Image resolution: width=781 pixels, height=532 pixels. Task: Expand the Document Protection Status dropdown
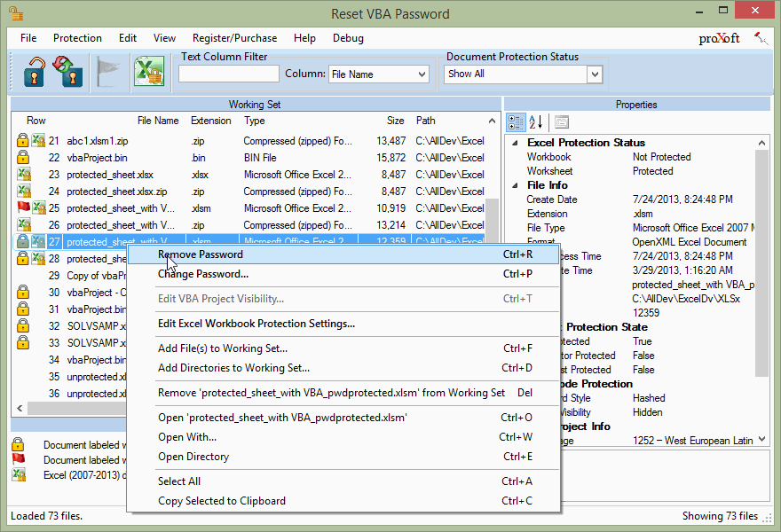(595, 74)
